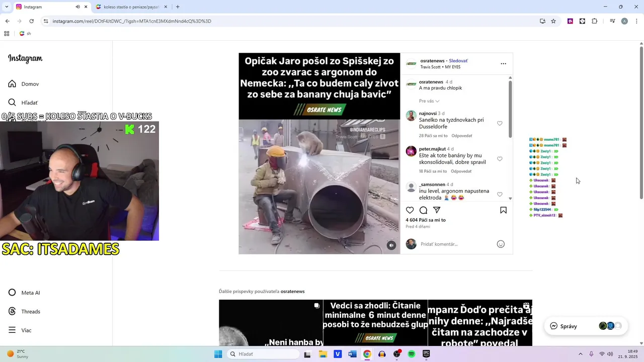The width and height of the screenshot is (644, 362).
Task: Like peter.majkut's comment
Action: [500, 159]
